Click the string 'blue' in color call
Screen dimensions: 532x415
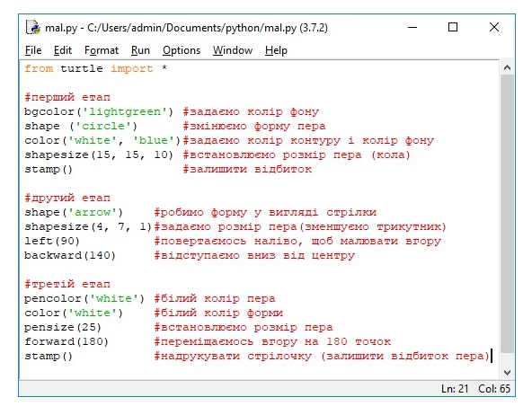[154, 140]
